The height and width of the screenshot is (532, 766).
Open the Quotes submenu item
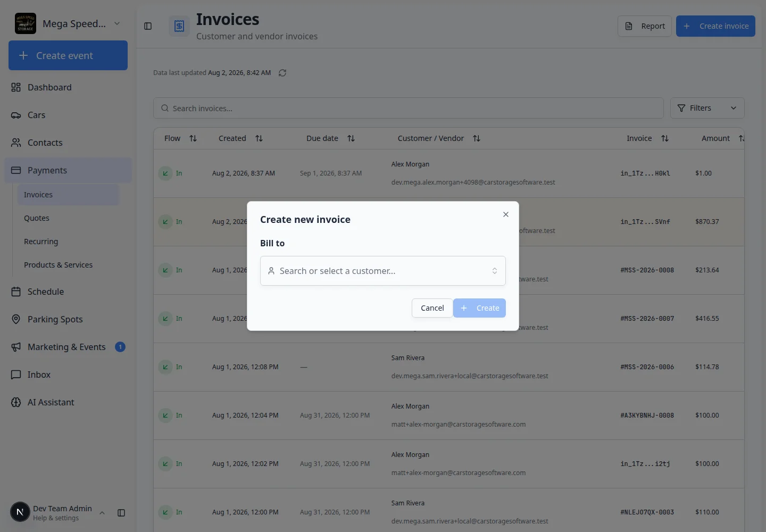68,218
